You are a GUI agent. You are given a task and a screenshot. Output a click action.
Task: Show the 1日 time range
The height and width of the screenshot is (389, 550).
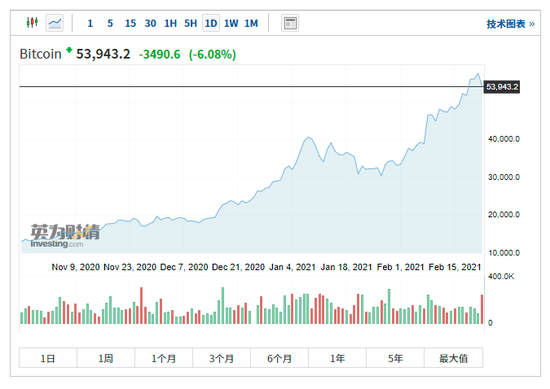pos(48,358)
